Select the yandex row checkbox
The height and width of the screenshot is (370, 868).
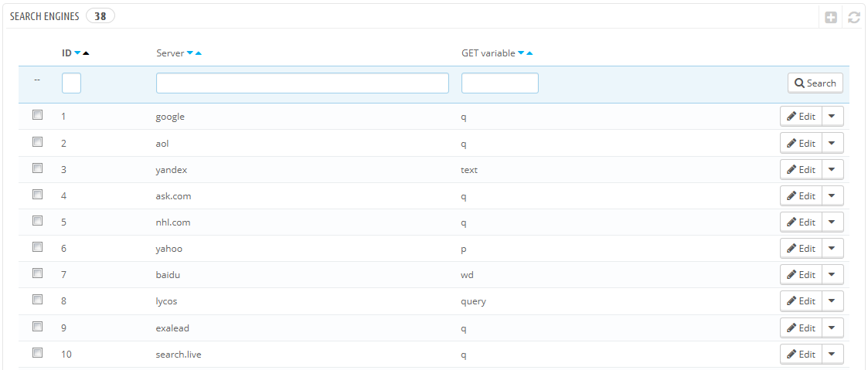[x=37, y=168]
